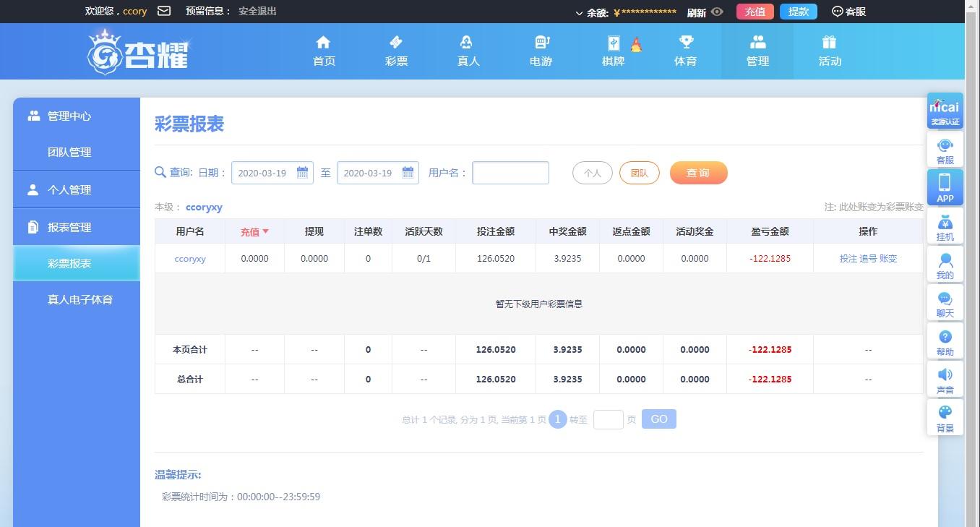Expand the 余额 balance dropdown arrow

(x=579, y=13)
